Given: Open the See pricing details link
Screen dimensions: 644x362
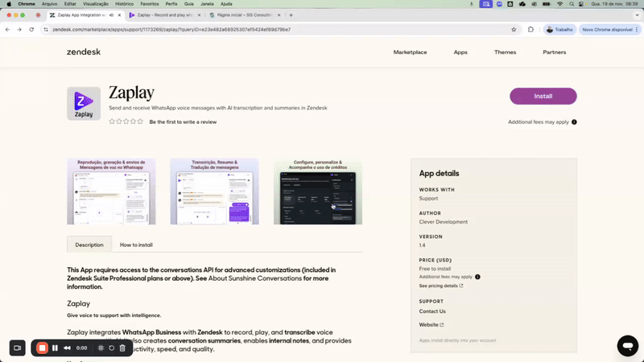Looking at the screenshot, I should 440,286.
